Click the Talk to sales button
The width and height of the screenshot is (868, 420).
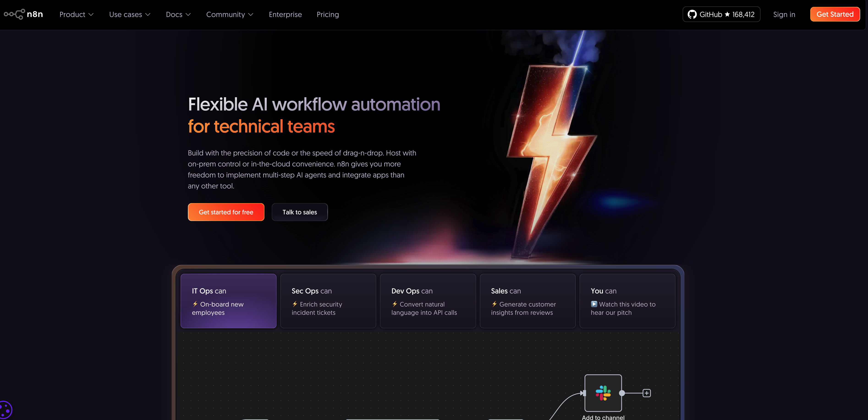pos(299,212)
